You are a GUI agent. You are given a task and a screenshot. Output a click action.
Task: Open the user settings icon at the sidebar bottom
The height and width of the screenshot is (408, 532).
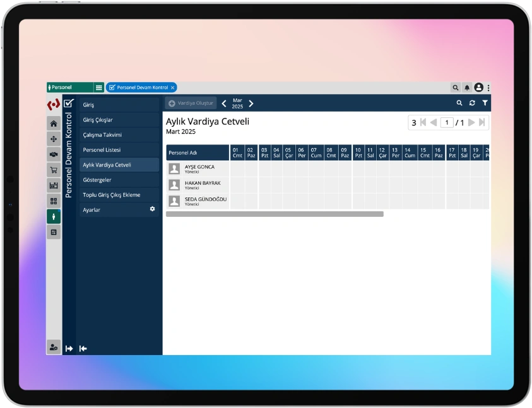(x=54, y=347)
